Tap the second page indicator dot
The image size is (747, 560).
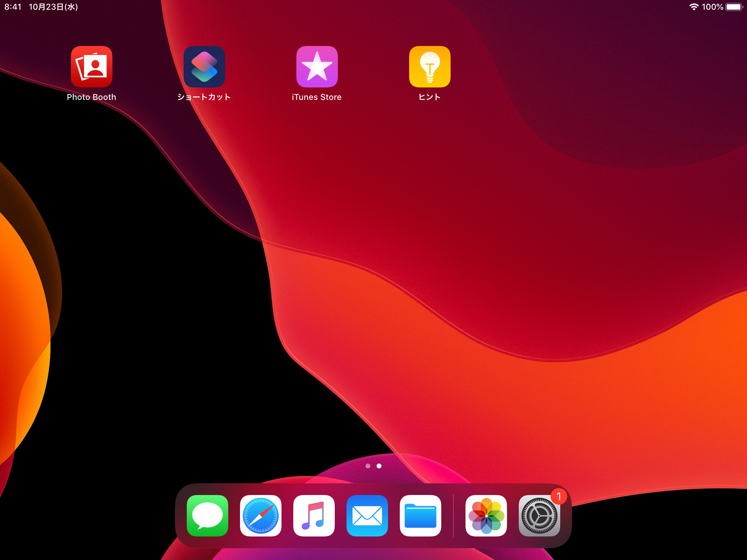click(x=379, y=466)
